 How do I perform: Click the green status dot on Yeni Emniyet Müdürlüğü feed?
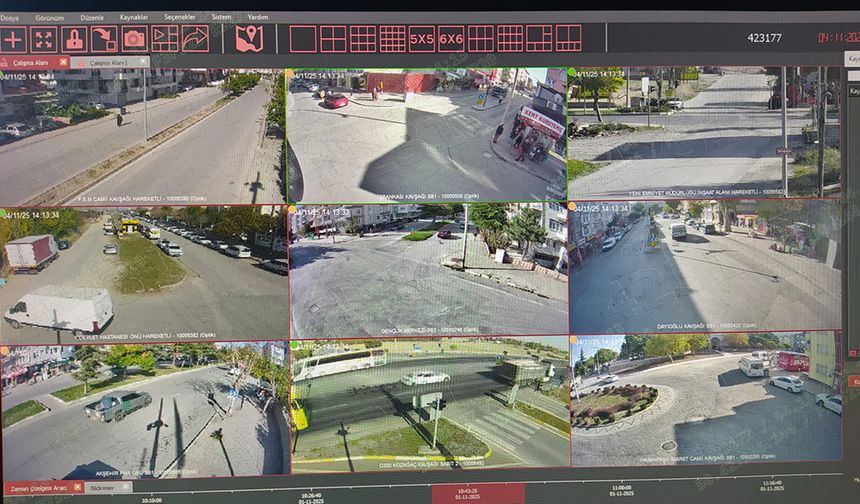tap(572, 72)
